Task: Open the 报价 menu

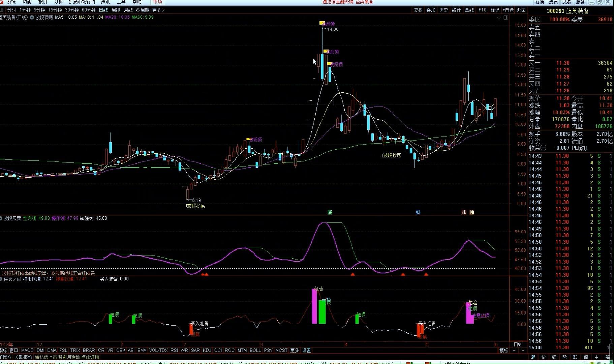Action: click(43, 2)
